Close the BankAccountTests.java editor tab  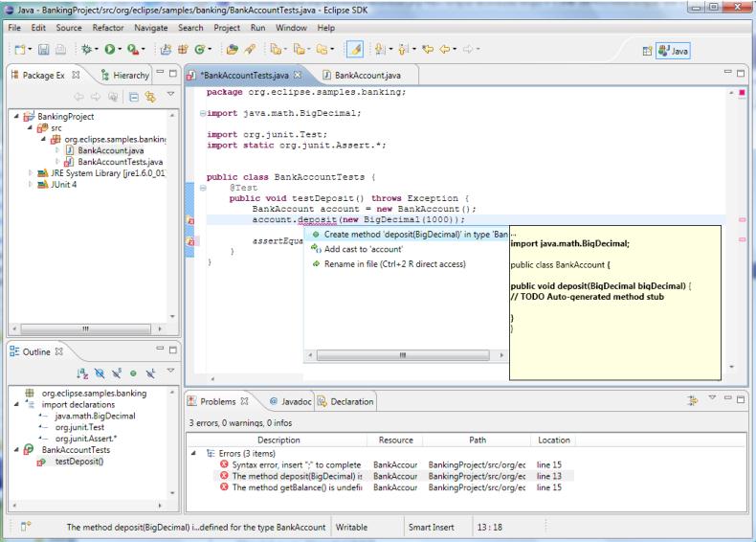(x=298, y=75)
